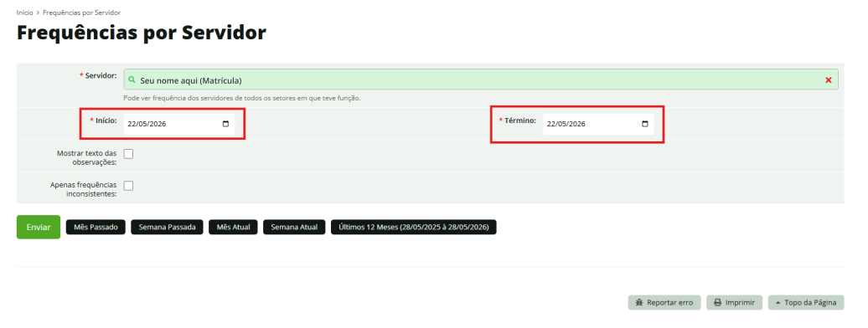Open the calendar picker for Término date
Viewport: 868px width, 328px height.
coord(645,124)
